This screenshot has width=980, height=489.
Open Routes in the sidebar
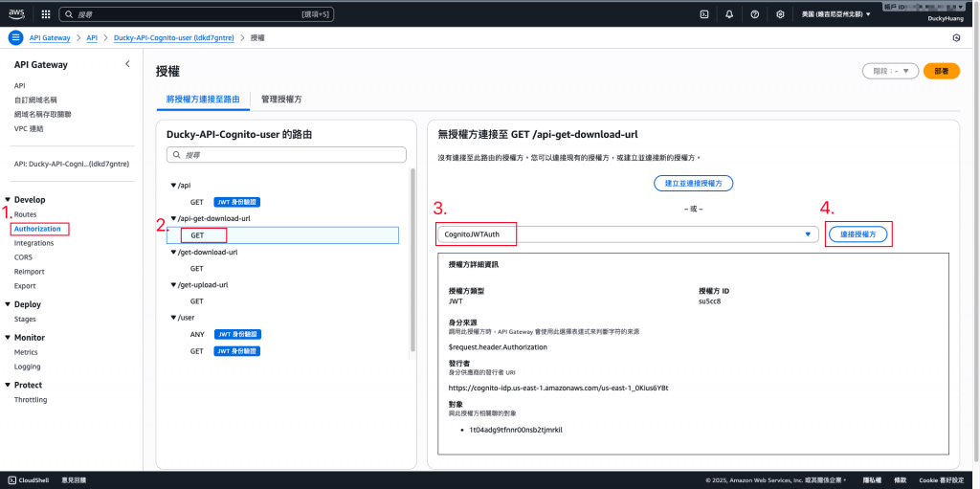tap(25, 214)
